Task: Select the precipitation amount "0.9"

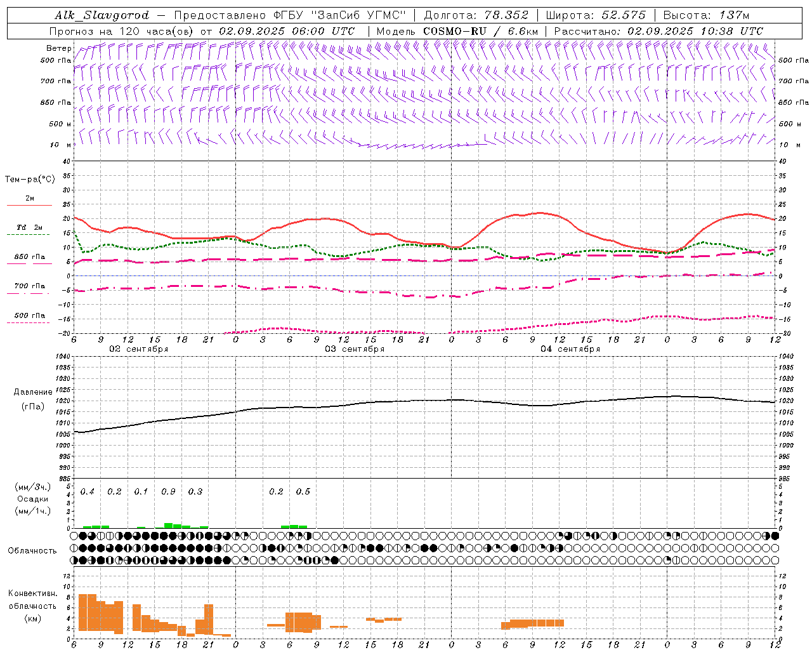Action: coord(168,492)
